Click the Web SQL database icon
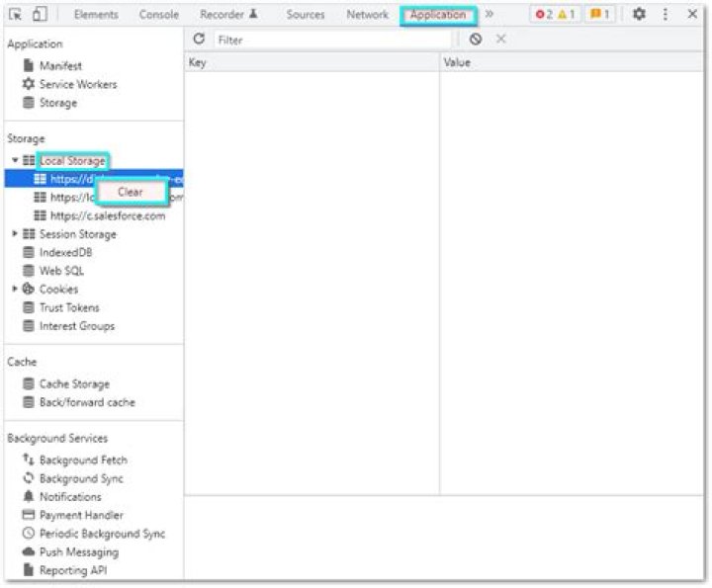This screenshot has width=712, height=588. (x=29, y=271)
